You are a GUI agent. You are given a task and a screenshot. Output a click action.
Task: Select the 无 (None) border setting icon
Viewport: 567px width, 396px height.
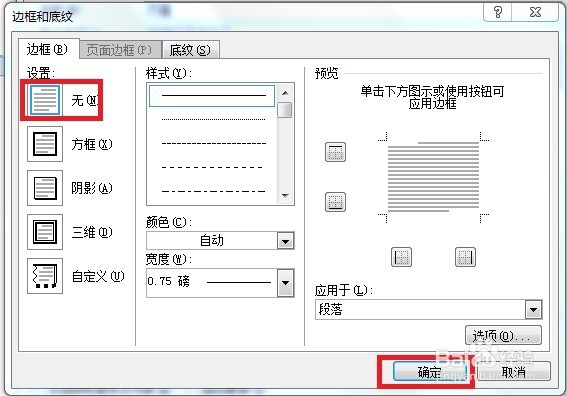tap(45, 100)
